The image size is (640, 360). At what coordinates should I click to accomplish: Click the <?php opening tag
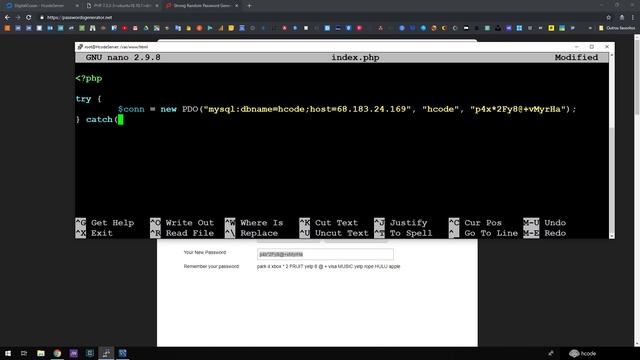pyautogui.click(x=89, y=78)
